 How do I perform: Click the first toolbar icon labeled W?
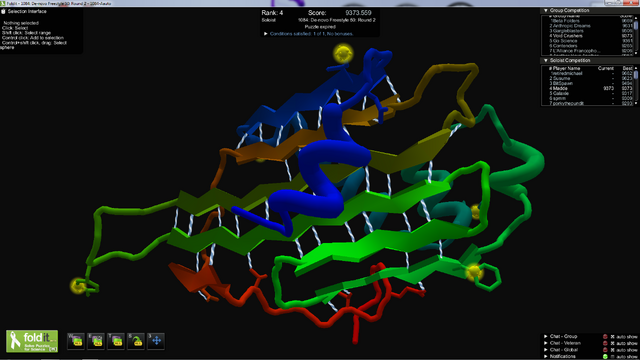76,341
